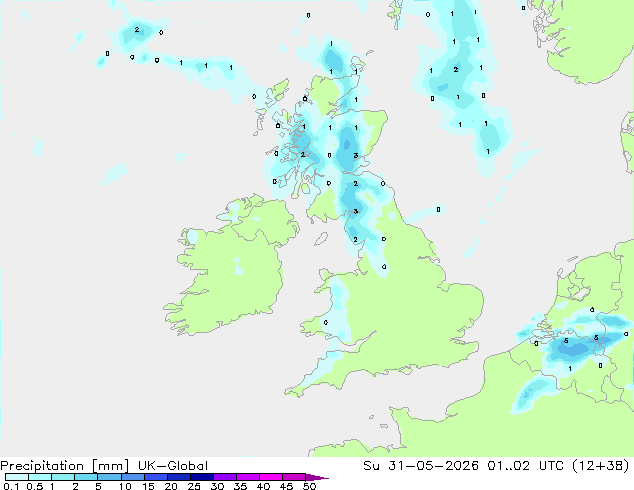The width and height of the screenshot is (634, 490).
Task: Click the '15' legend scale label
Action: pyautogui.click(x=148, y=486)
